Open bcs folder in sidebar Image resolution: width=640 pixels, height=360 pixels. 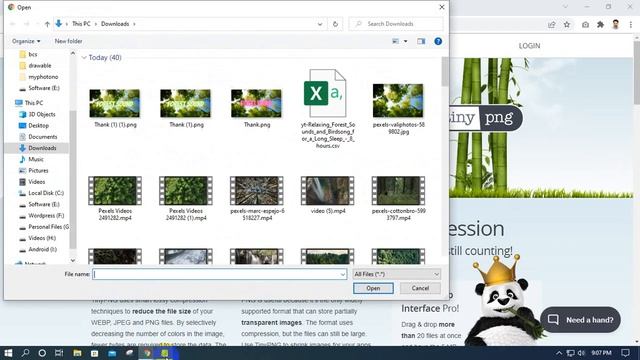tap(33, 54)
